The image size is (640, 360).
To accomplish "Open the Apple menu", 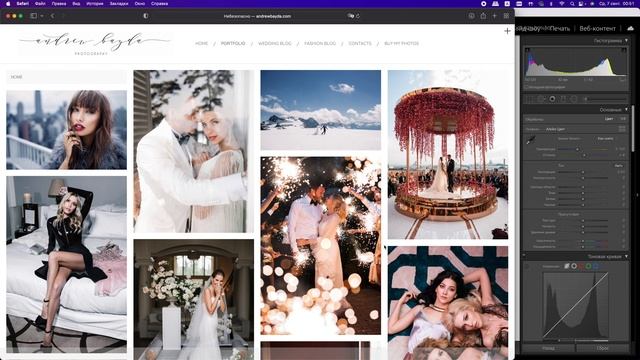I will (8, 4).
